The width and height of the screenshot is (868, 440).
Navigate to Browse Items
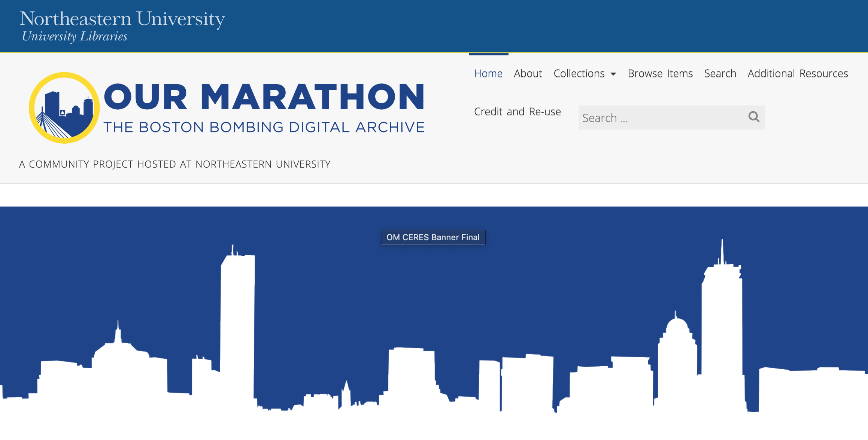660,74
